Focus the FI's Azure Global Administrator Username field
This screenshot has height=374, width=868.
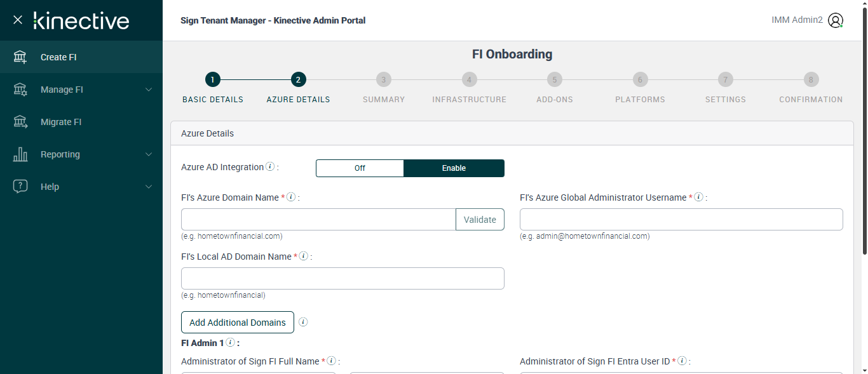(681, 220)
